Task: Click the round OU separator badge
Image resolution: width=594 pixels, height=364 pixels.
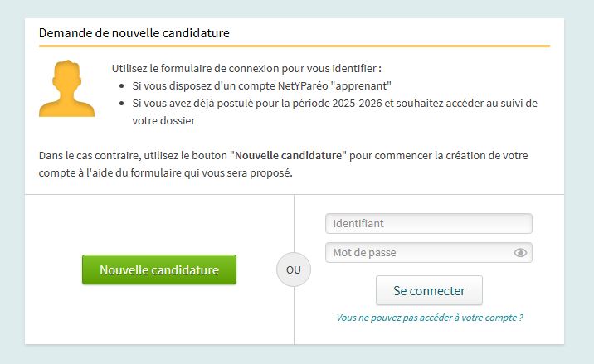Action: coord(293,270)
